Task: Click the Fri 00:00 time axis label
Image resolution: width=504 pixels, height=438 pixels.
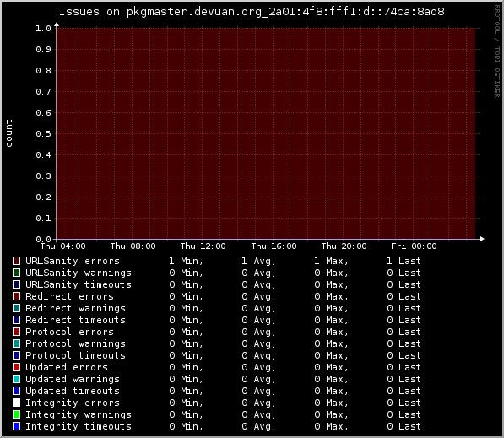Action: pos(414,246)
